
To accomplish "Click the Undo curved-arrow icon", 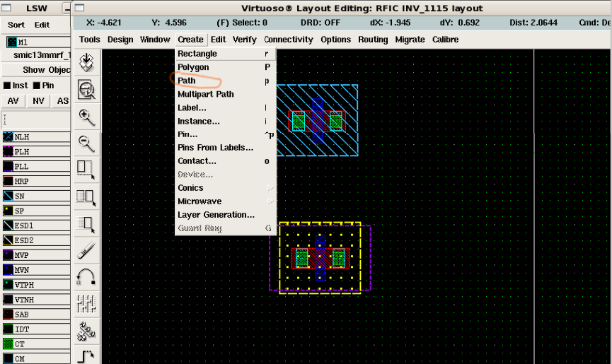I will [86, 277].
